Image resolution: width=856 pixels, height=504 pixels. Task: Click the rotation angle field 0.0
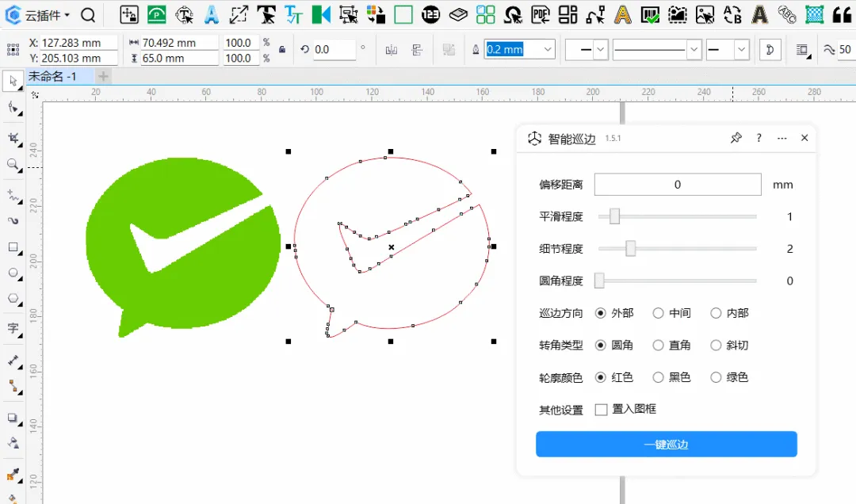(x=333, y=50)
